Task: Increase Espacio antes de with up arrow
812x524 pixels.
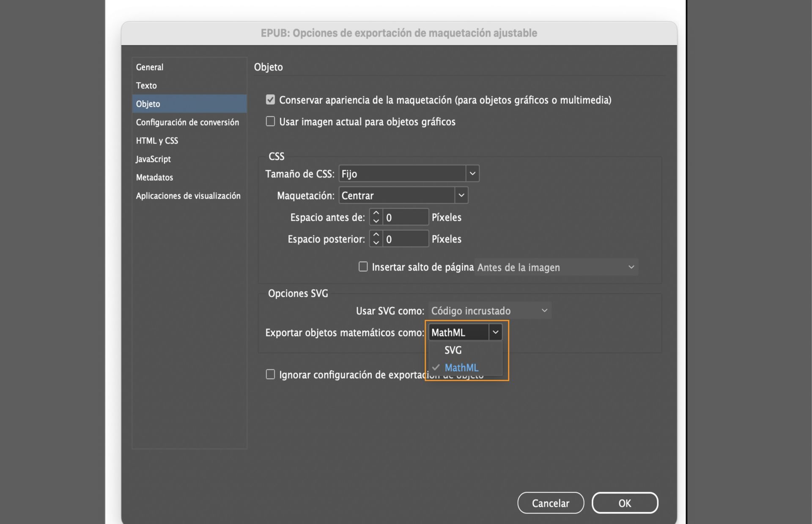Action: [376, 213]
